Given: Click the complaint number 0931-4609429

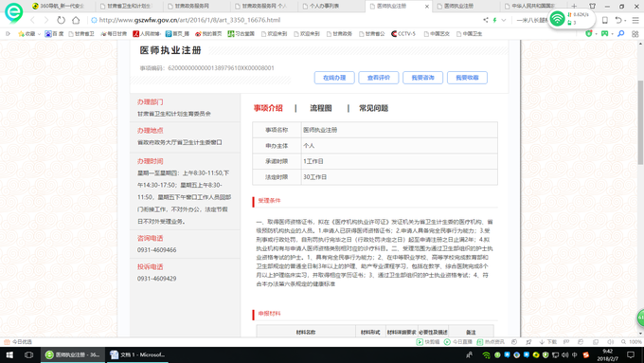Looking at the screenshot, I should click(x=157, y=279).
